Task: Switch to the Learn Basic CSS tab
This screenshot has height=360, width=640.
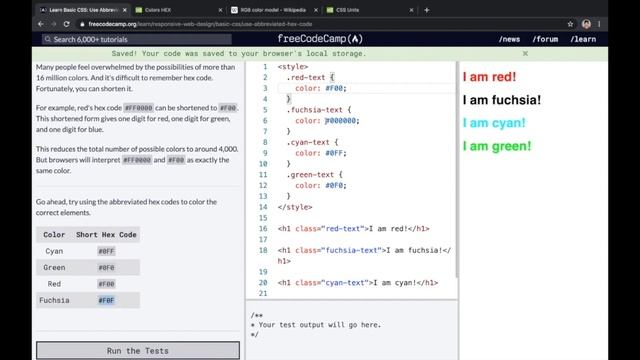Action: [x=83, y=10]
